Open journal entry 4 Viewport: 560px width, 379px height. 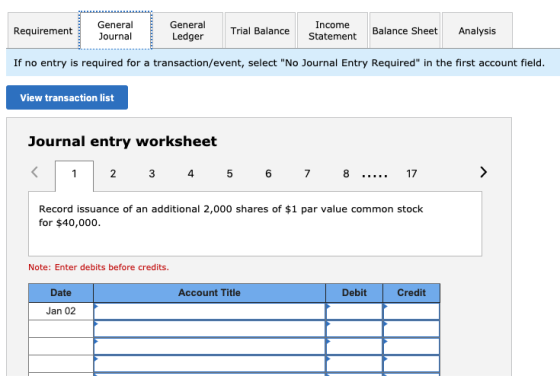coord(191,174)
